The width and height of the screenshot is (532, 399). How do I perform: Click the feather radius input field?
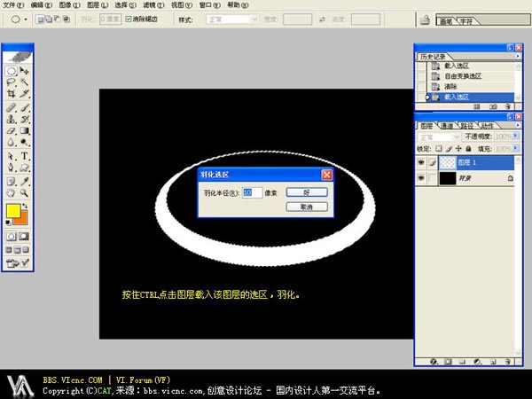(x=253, y=192)
